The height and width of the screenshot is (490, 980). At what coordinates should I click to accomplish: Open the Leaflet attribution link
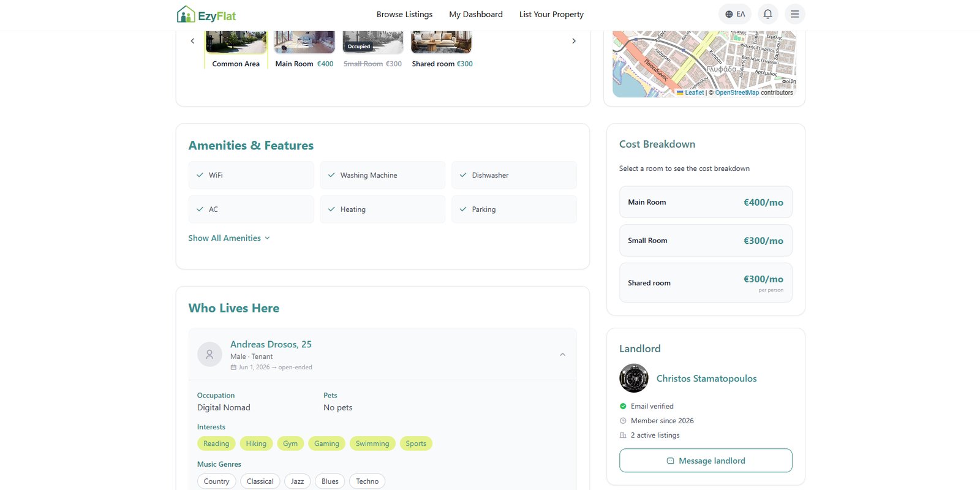(x=694, y=92)
